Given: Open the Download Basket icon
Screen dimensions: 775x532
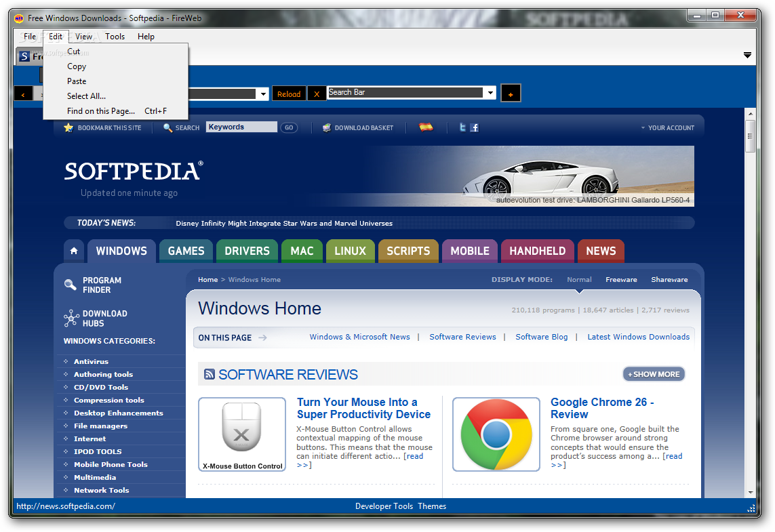Looking at the screenshot, I should pos(327,127).
